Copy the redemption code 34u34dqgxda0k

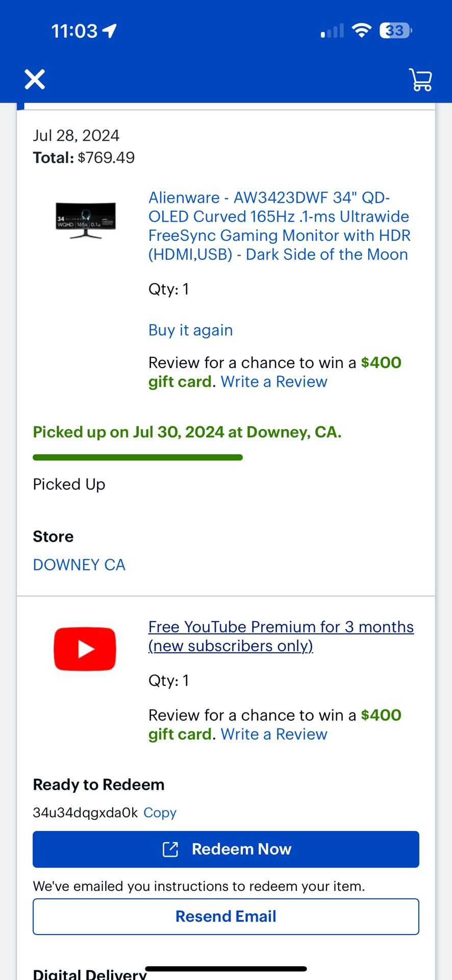tap(160, 813)
